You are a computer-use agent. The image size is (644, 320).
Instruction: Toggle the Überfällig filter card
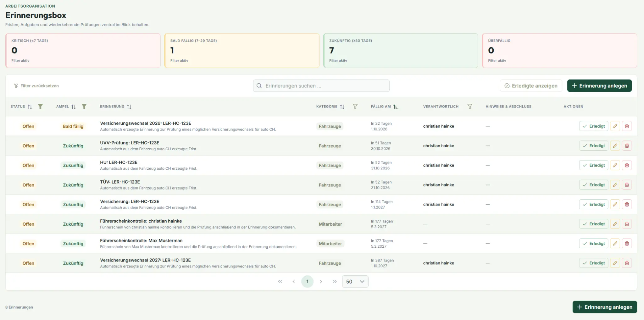[559, 51]
